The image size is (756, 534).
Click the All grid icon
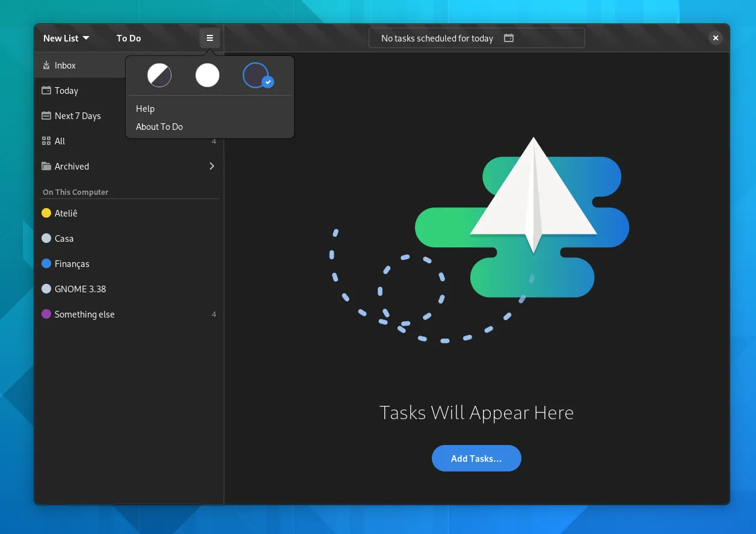pyautogui.click(x=46, y=141)
